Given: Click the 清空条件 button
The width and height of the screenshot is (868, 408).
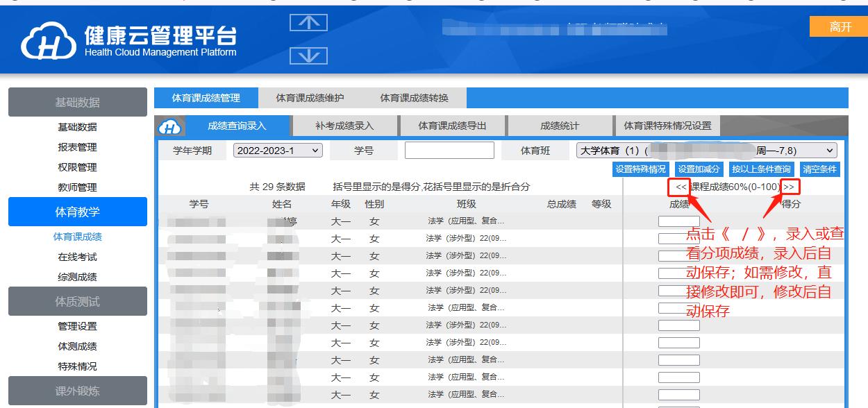Looking at the screenshot, I should click(819, 169).
